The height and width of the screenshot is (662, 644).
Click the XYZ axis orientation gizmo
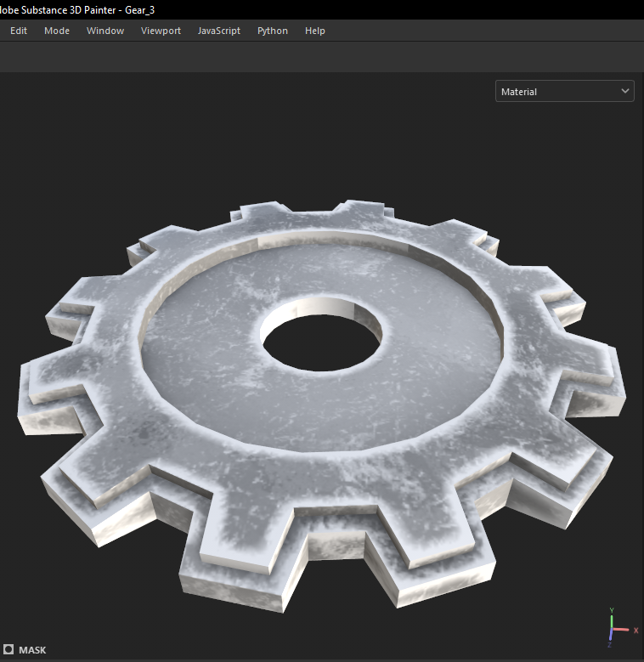click(x=622, y=628)
